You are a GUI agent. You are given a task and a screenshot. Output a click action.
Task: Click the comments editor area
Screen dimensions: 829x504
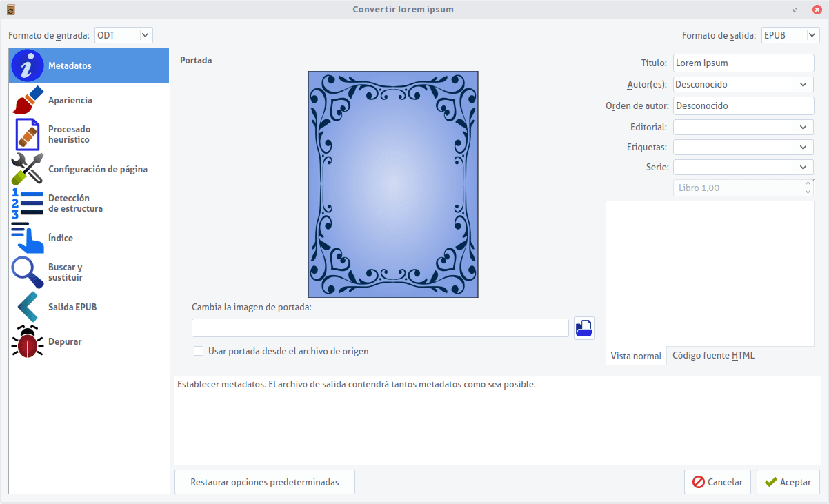tap(710, 274)
